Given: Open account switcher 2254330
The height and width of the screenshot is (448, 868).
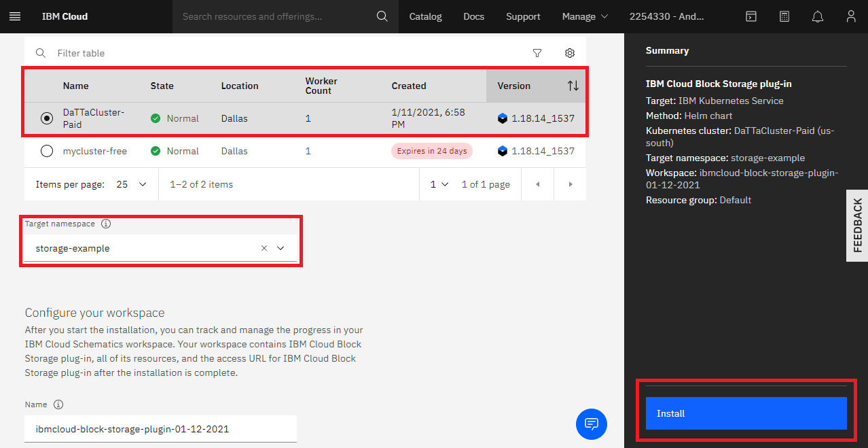Looking at the screenshot, I should [667, 16].
